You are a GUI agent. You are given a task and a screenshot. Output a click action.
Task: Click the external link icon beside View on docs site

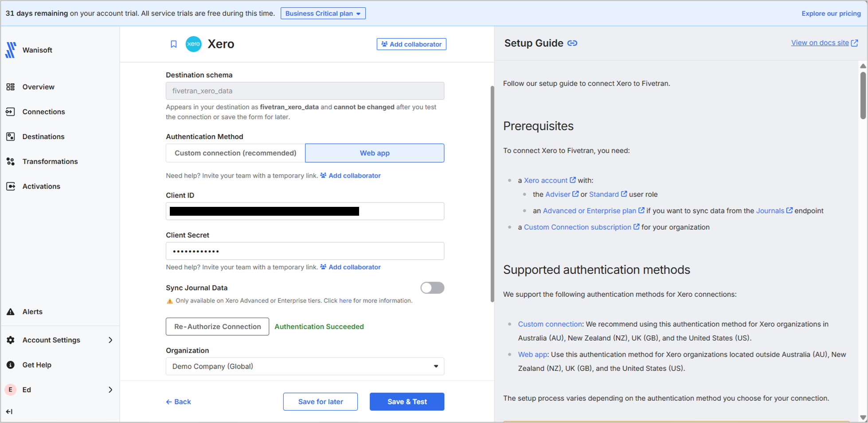[x=854, y=43]
